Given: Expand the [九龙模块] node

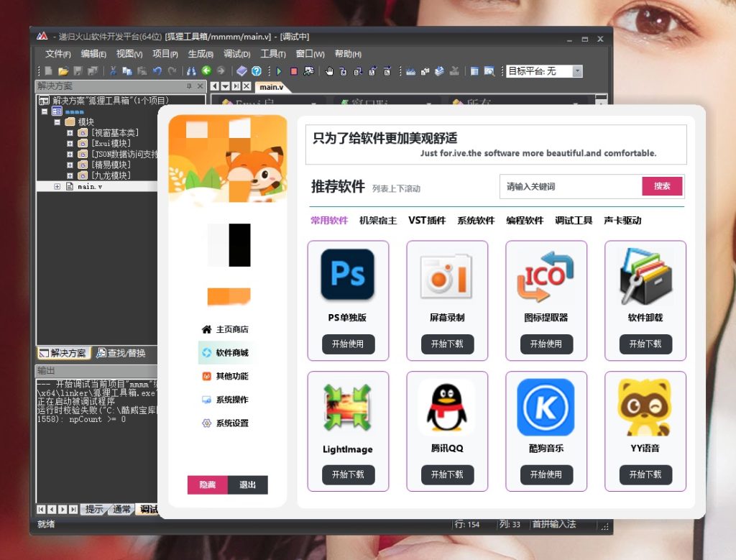Looking at the screenshot, I should [x=70, y=175].
